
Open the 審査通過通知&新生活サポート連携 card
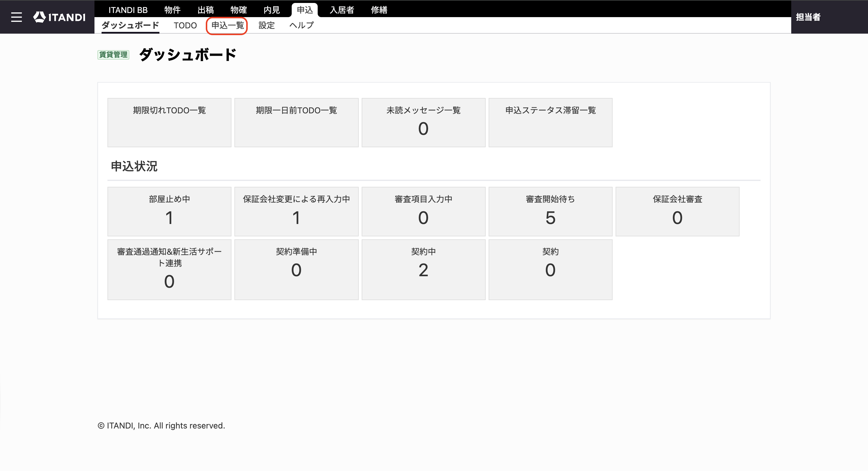[x=169, y=270]
